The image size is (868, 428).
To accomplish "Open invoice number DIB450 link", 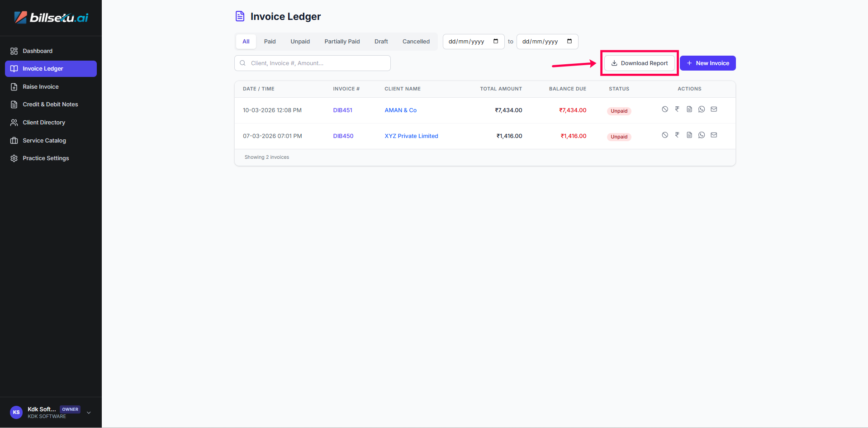I will click(343, 136).
